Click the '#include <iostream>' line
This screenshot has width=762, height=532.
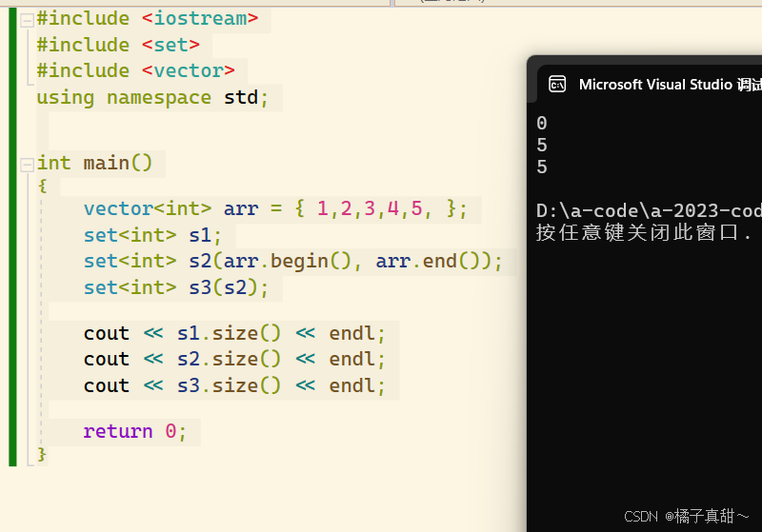pos(148,19)
